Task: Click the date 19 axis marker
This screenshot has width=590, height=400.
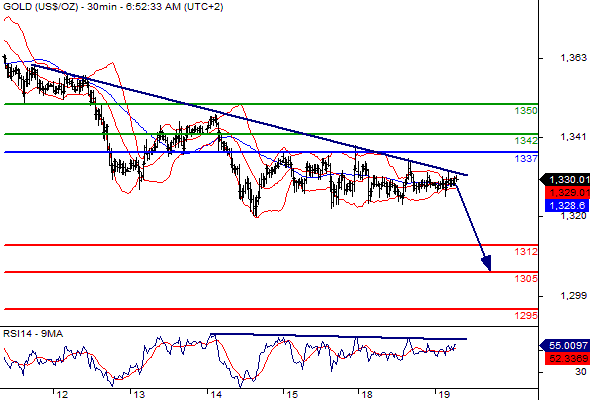Action: [444, 394]
